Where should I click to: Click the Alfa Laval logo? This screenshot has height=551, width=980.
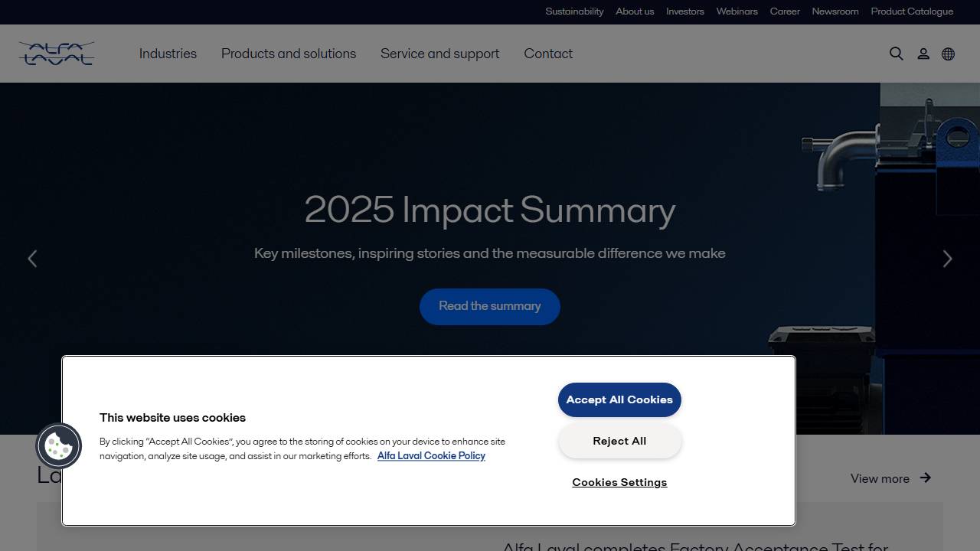click(56, 54)
